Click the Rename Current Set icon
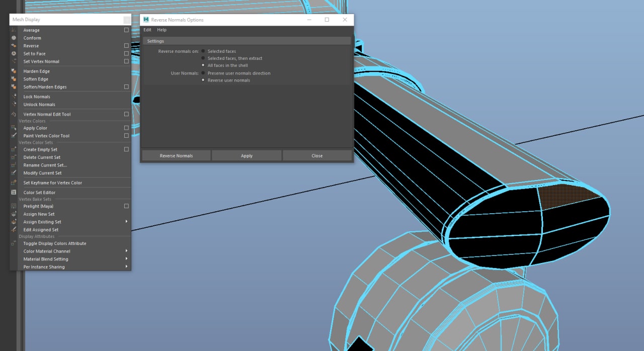The width and height of the screenshot is (644, 351). 14,165
